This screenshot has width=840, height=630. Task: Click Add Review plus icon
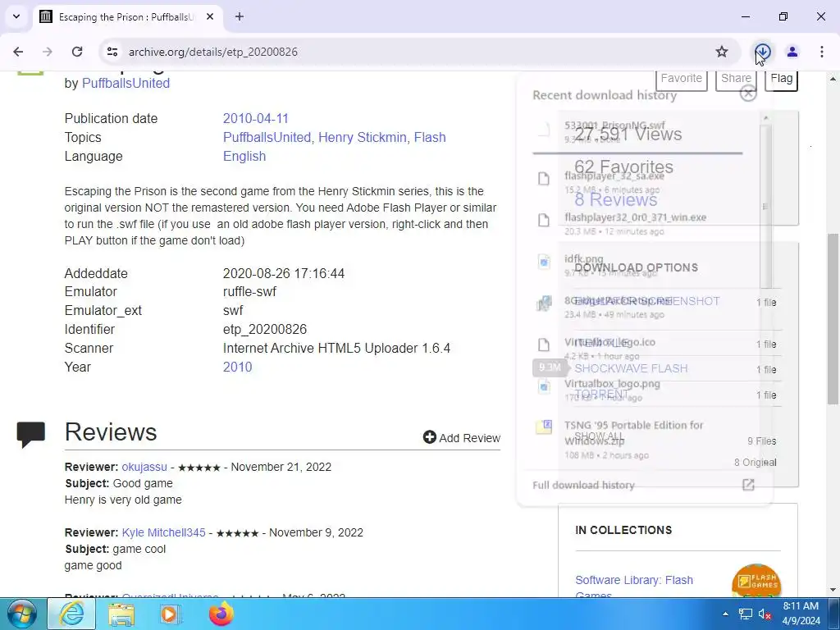430,437
